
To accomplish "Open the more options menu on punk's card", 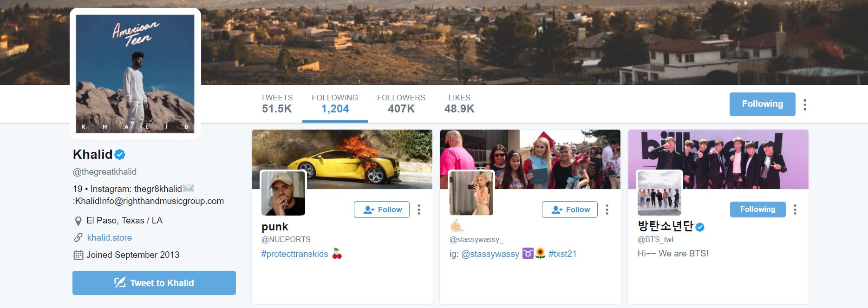I will tap(419, 210).
